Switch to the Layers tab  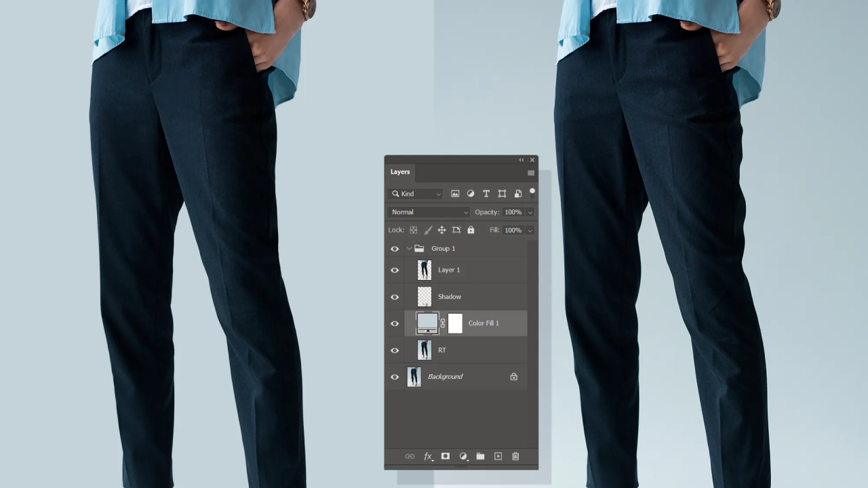click(400, 171)
